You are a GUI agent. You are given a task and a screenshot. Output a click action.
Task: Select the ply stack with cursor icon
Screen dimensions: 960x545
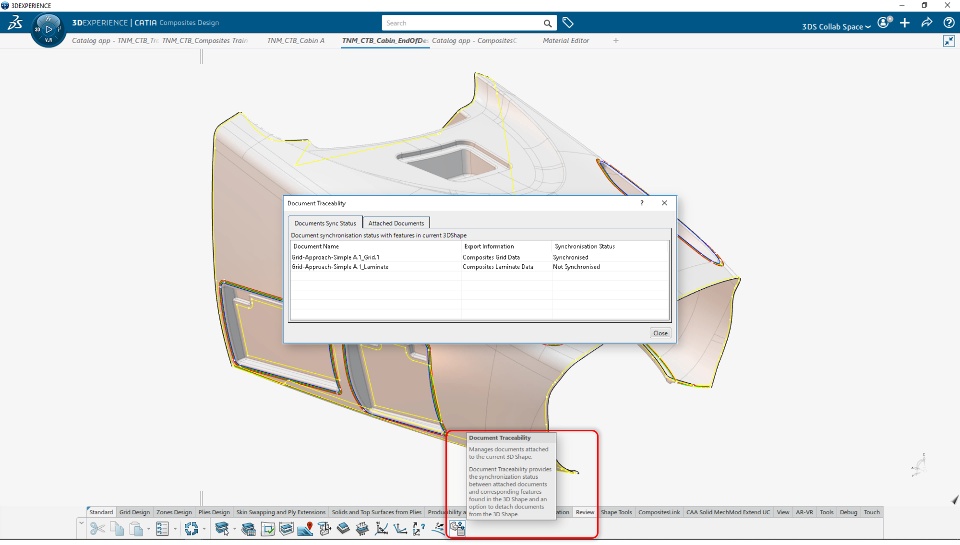[222, 528]
